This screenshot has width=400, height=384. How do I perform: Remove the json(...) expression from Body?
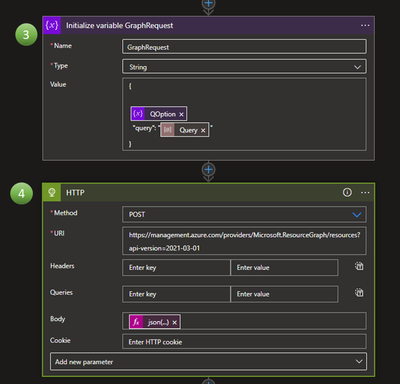[174, 322]
